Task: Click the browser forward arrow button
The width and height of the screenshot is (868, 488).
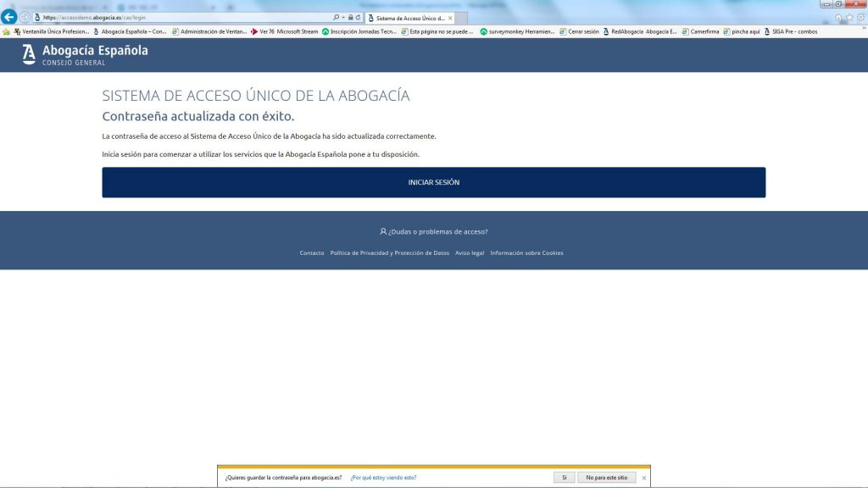Action: click(x=25, y=18)
